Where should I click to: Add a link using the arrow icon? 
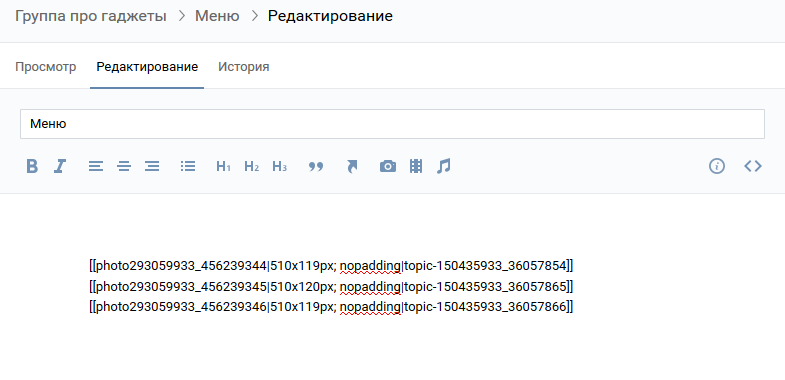(352, 166)
